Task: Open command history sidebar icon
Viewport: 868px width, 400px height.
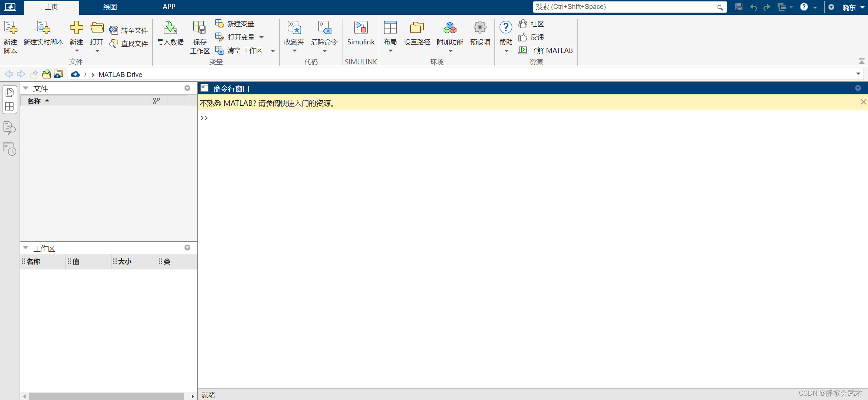Action: 10,149
